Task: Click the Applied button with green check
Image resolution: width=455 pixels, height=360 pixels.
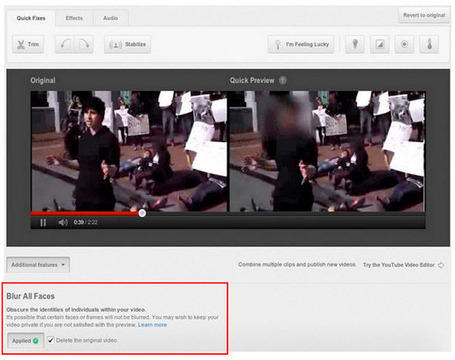Action: click(26, 341)
